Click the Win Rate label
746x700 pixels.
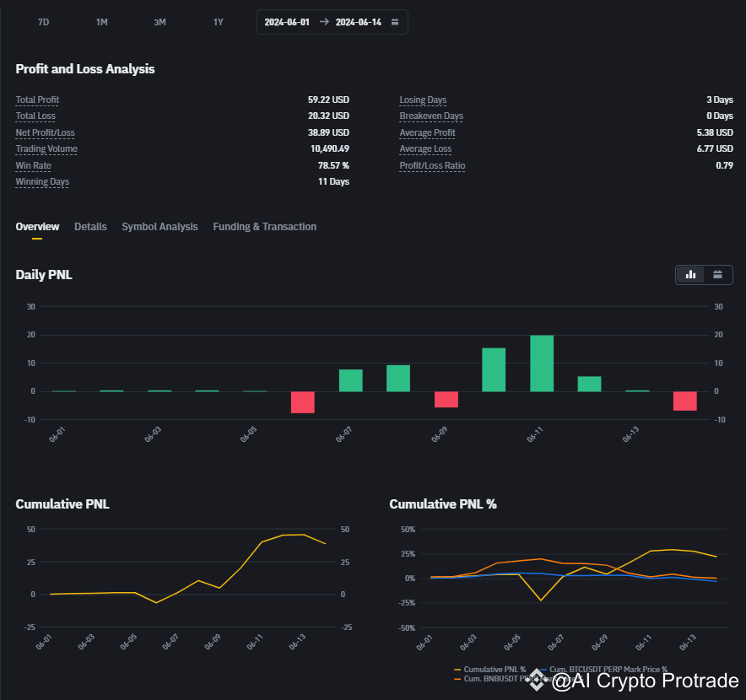33,165
